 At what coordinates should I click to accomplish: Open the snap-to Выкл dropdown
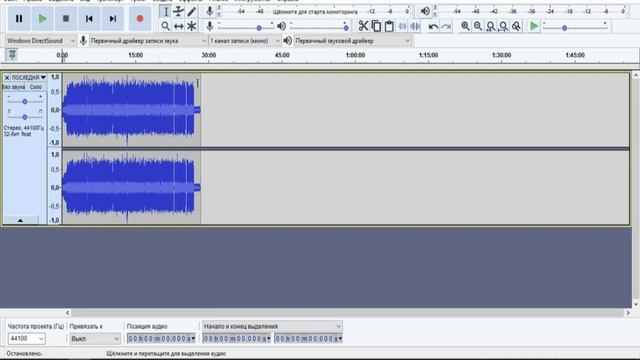point(94,338)
